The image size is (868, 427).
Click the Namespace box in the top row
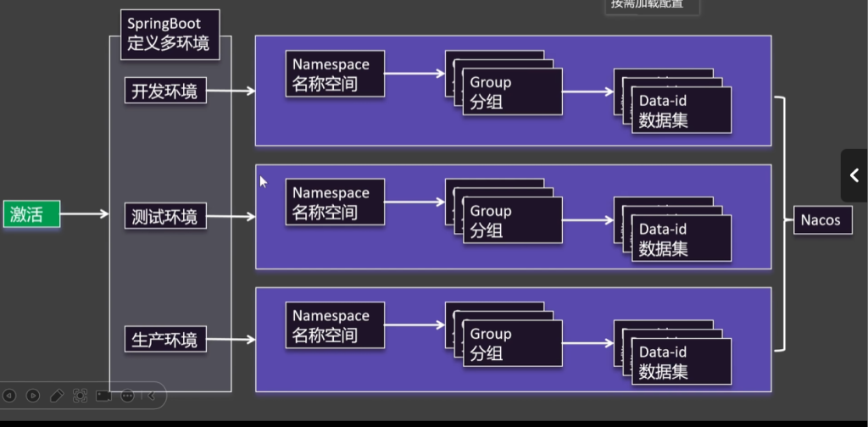(x=334, y=74)
